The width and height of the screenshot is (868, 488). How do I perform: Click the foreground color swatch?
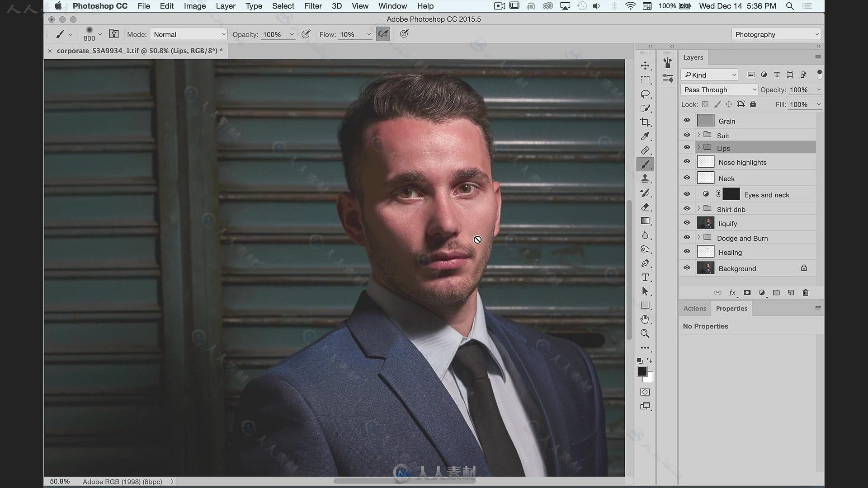click(x=642, y=371)
